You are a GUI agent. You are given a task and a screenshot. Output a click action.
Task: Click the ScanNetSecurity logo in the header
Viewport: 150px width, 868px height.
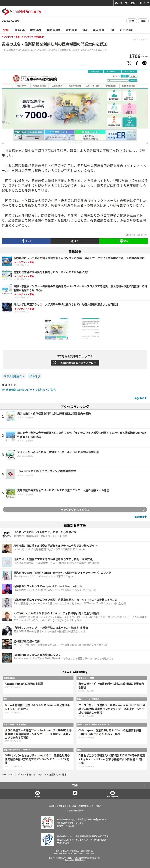[22, 11]
